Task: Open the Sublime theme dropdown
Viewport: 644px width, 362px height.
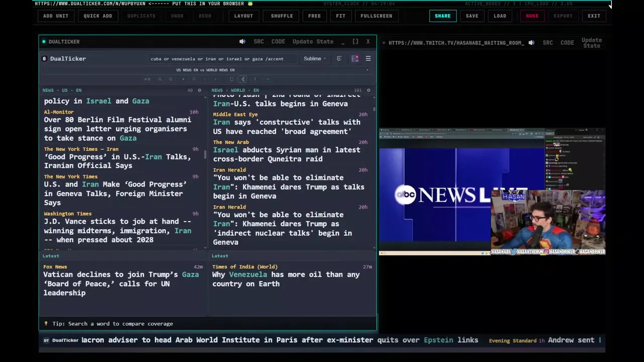Action: (x=314, y=59)
